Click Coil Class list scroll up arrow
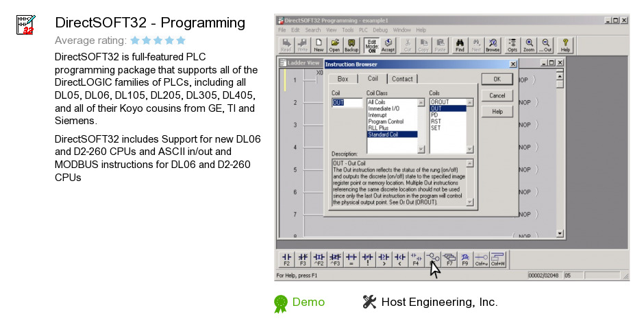This screenshot has width=644, height=334. click(421, 103)
